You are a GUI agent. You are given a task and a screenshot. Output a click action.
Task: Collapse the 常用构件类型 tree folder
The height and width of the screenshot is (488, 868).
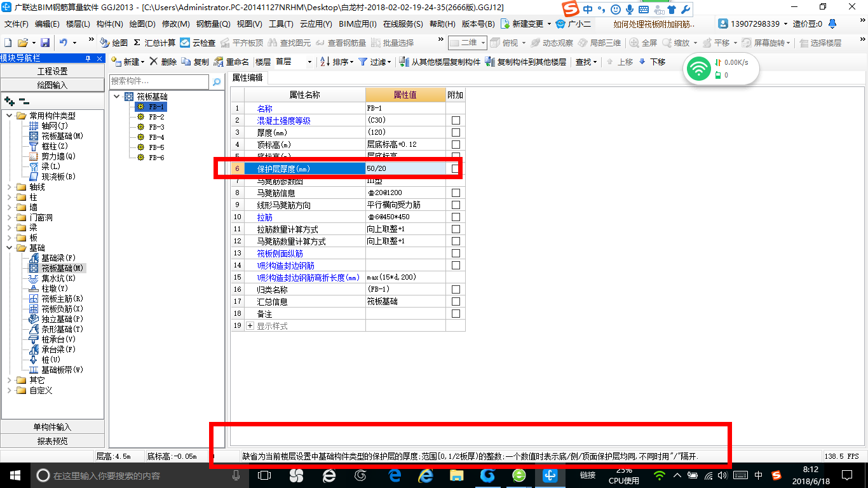click(10, 116)
